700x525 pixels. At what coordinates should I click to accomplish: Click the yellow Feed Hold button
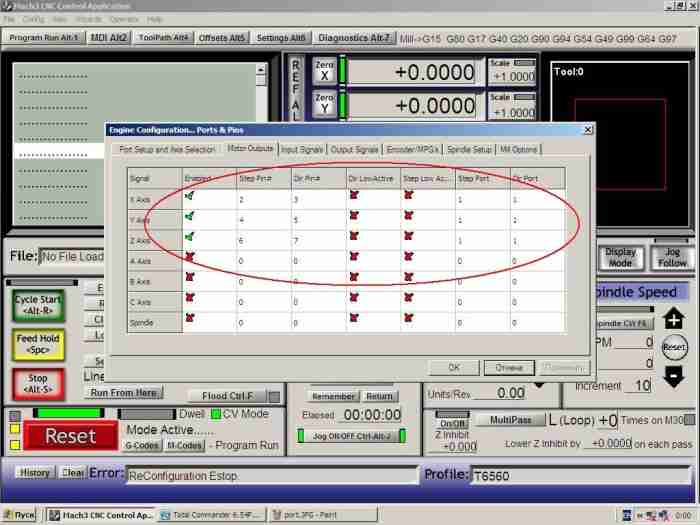(x=38, y=344)
